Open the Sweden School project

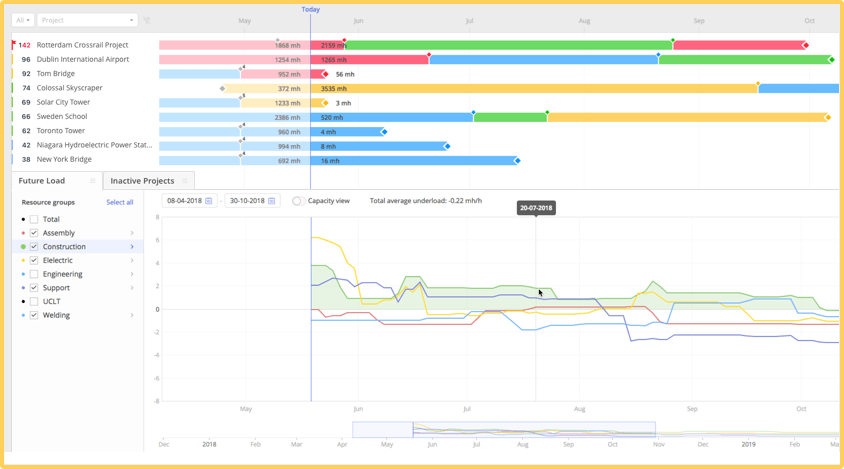click(x=62, y=117)
